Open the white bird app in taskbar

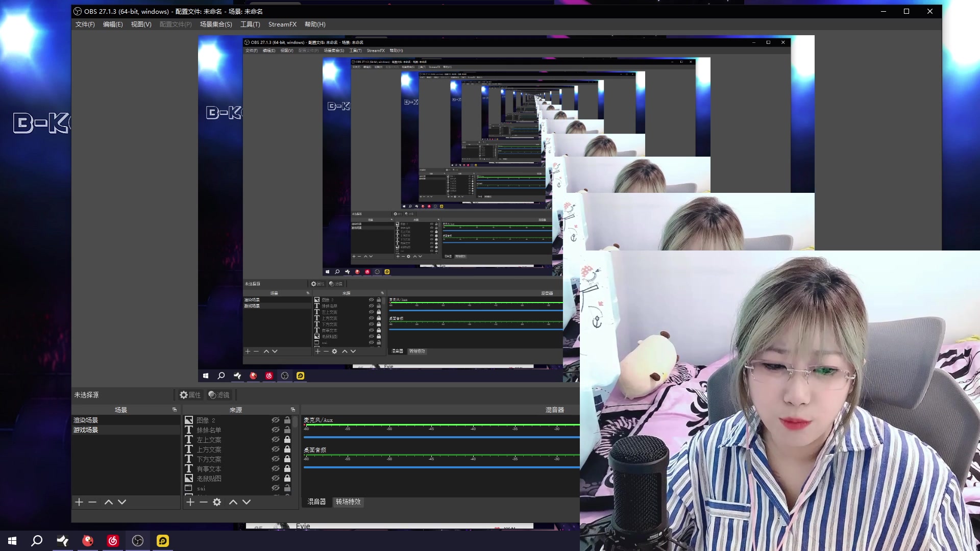pyautogui.click(x=62, y=541)
